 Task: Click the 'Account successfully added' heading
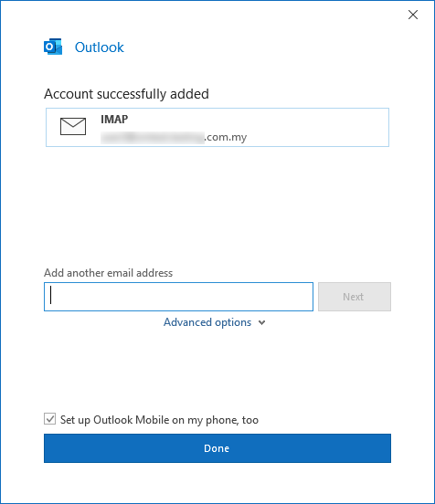click(x=126, y=94)
